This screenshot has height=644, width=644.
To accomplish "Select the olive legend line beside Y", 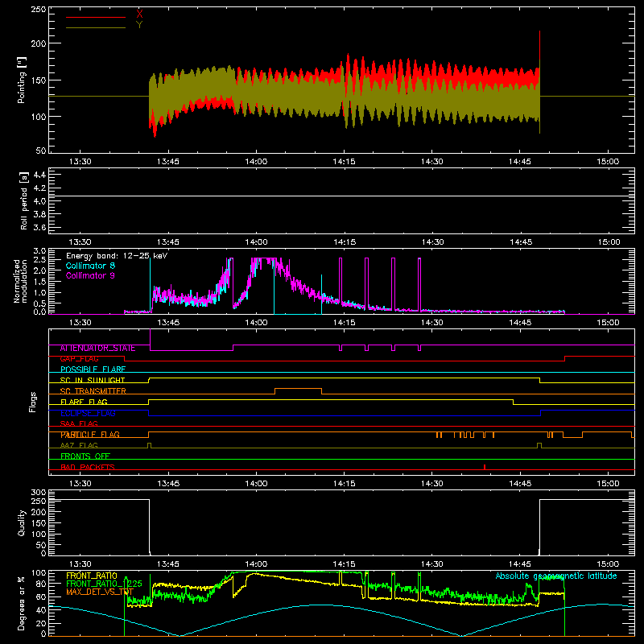I will point(96,28).
